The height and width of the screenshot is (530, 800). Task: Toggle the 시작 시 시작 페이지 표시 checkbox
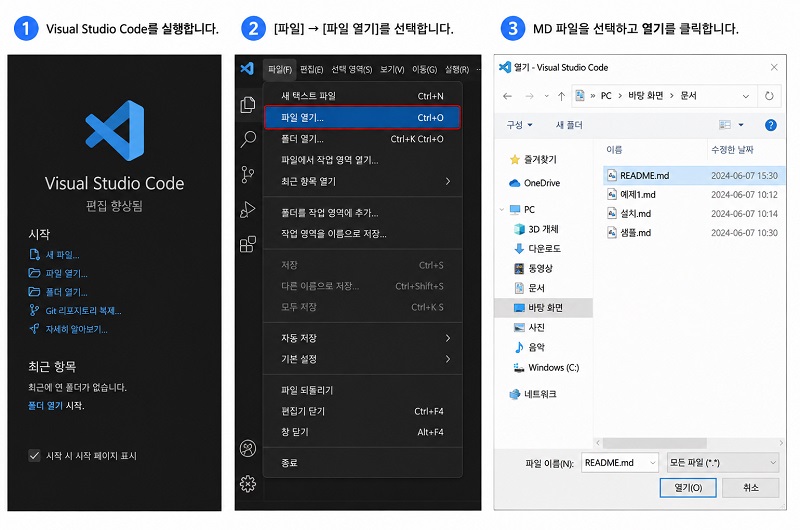click(34, 456)
